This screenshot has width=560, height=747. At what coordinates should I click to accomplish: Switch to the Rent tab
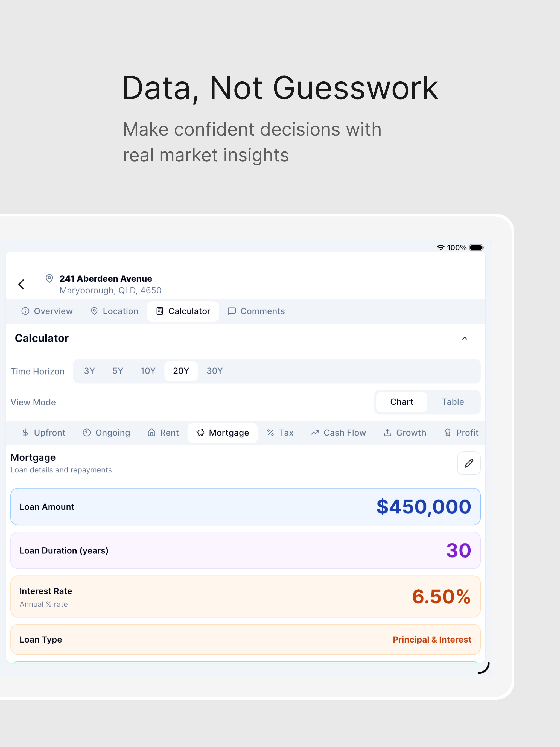164,433
